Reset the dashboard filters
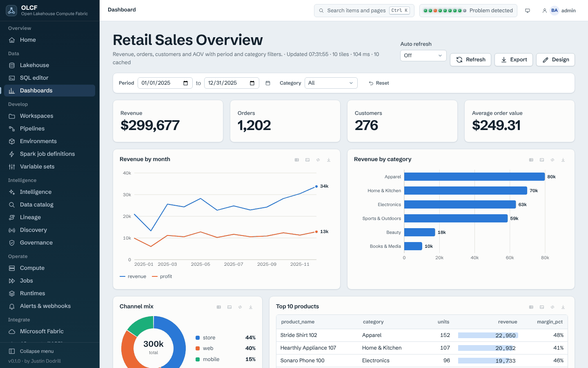 (379, 83)
